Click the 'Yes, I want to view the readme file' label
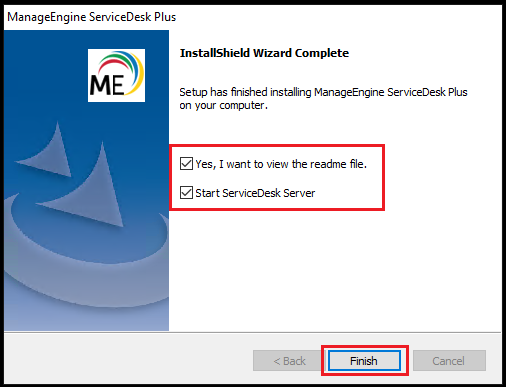The width and height of the screenshot is (506, 387). coord(281,164)
